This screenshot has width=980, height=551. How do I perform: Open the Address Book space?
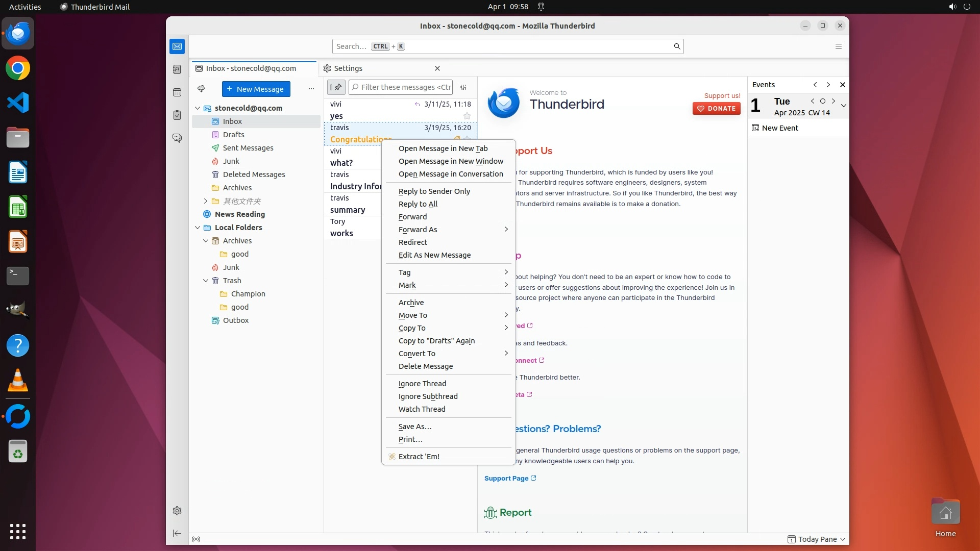[177, 69]
